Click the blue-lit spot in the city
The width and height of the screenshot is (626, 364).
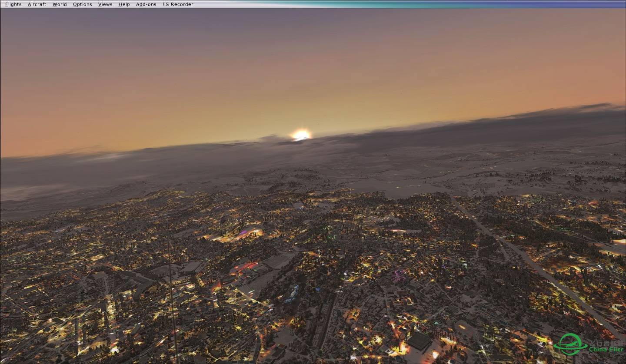(x=292, y=294)
